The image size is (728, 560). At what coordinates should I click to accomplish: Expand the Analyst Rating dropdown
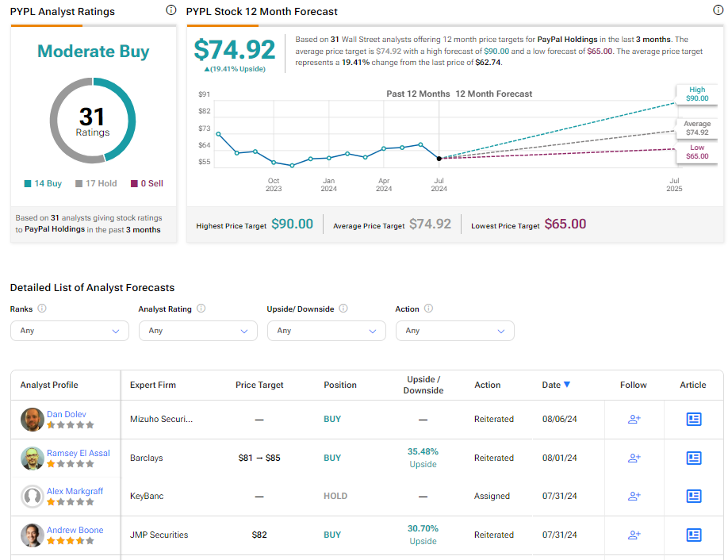(197, 331)
